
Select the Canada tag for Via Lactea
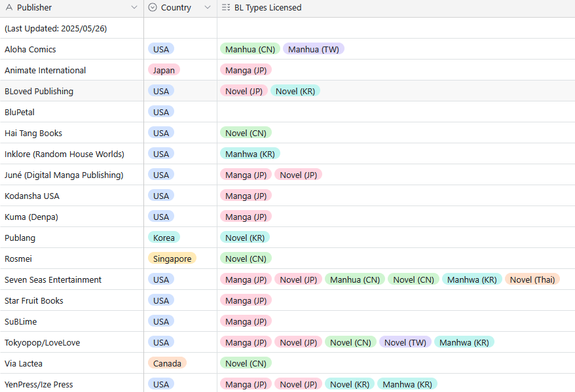click(167, 363)
